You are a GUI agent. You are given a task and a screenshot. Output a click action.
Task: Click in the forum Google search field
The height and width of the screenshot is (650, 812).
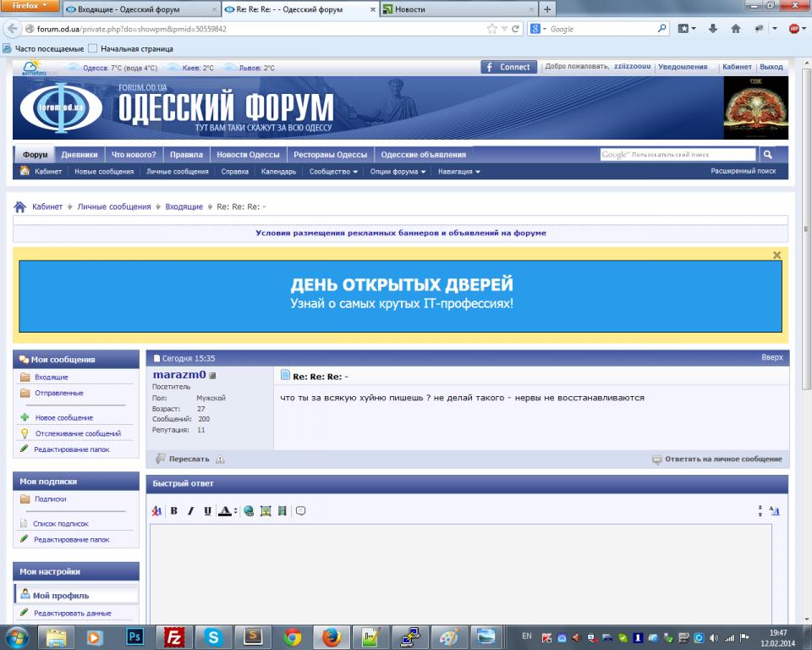tap(677, 155)
